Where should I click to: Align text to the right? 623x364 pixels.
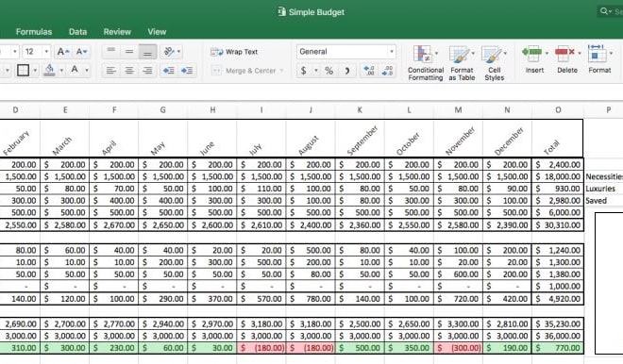[x=147, y=71]
